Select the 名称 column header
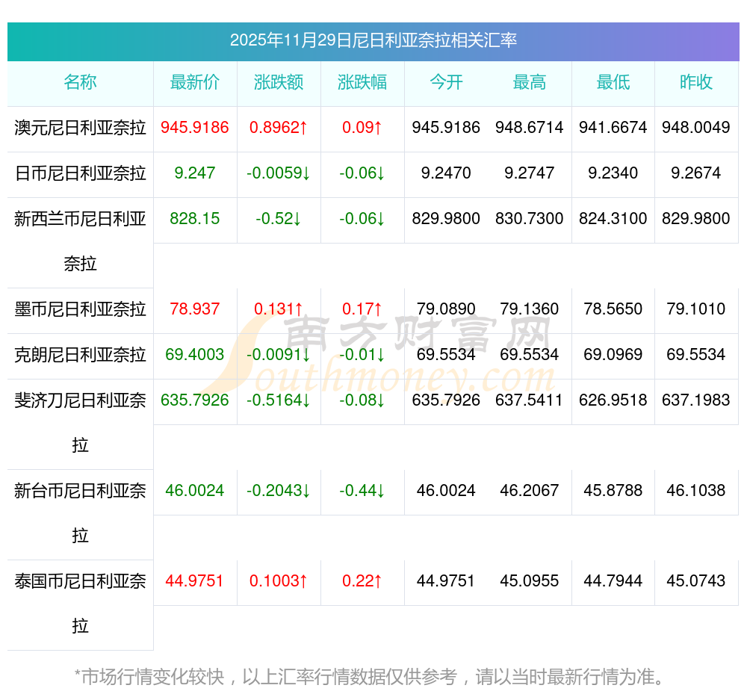Image resolution: width=747 pixels, height=700 pixels. pos(80,82)
